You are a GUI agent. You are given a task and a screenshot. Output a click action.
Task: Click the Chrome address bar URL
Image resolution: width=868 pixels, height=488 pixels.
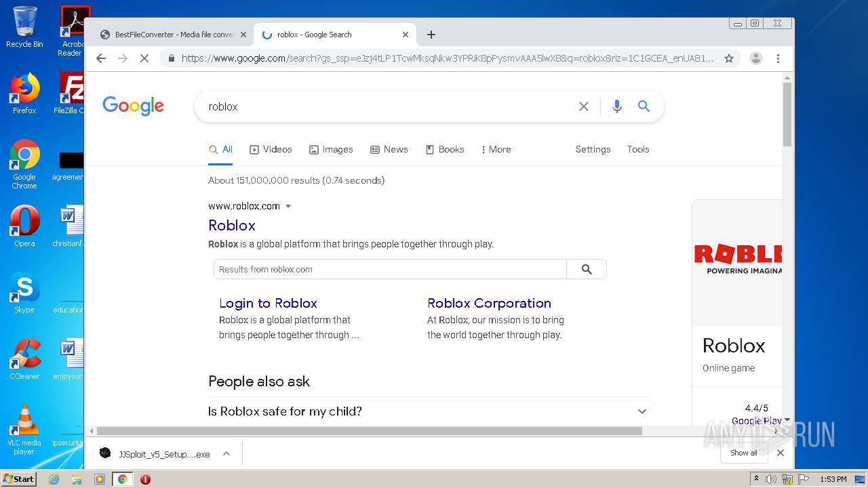coord(448,58)
